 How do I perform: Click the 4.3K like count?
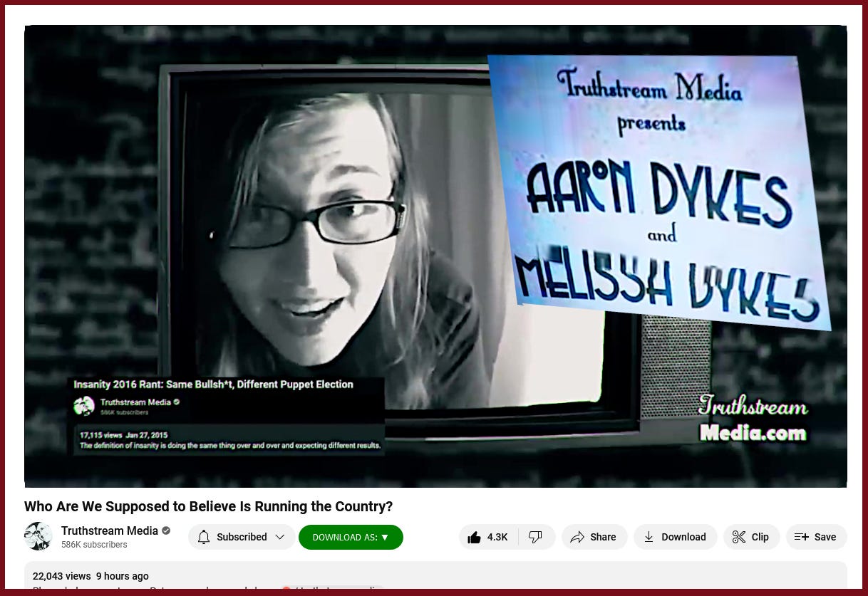point(497,537)
